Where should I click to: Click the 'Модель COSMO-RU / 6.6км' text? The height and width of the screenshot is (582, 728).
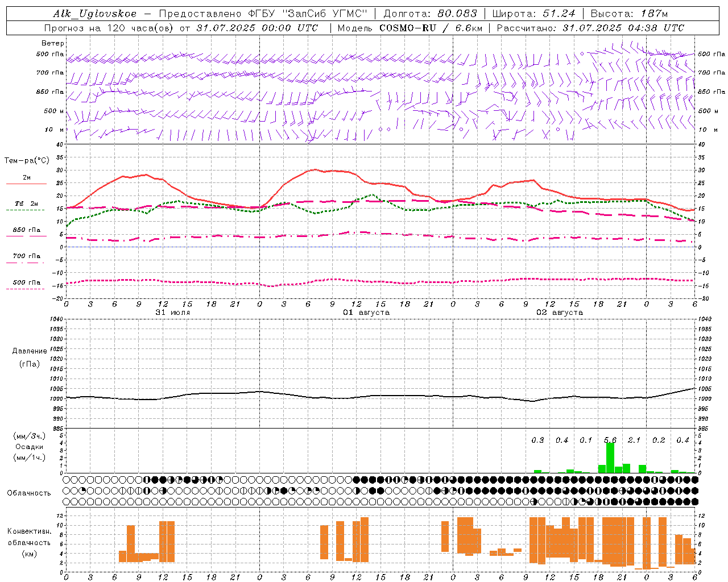coord(410,28)
